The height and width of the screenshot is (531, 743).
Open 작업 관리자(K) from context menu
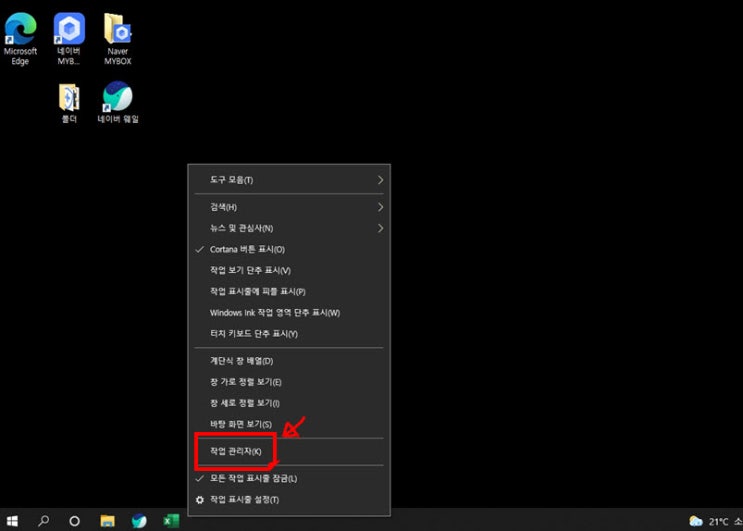(x=289, y=451)
